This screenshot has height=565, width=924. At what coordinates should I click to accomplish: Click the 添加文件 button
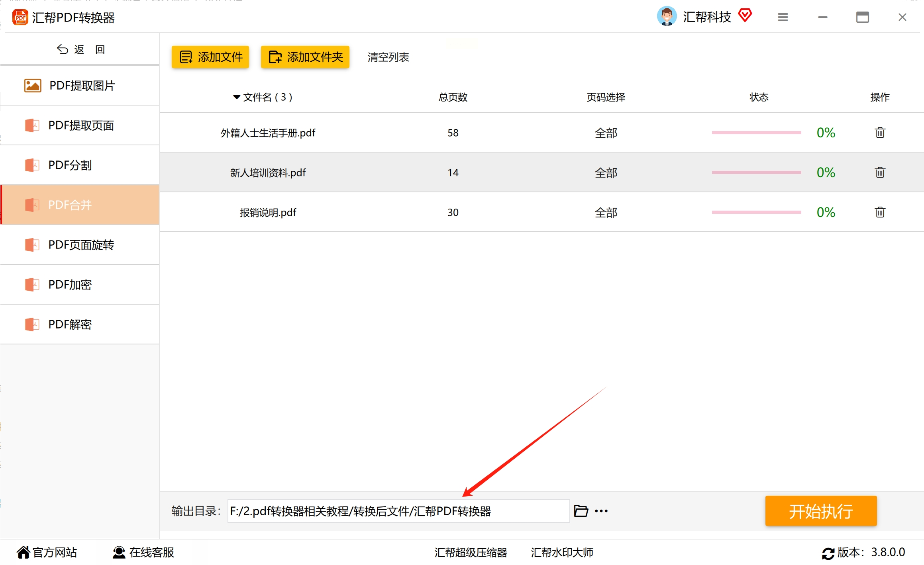[210, 57]
